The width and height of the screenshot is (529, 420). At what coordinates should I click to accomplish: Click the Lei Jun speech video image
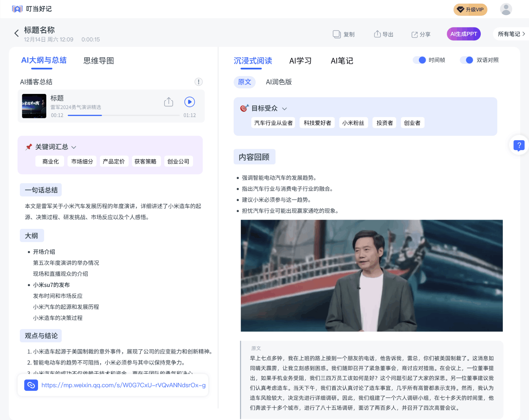point(372,275)
